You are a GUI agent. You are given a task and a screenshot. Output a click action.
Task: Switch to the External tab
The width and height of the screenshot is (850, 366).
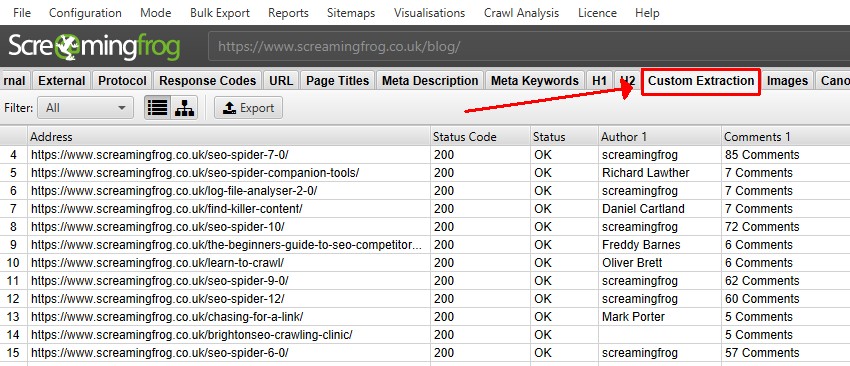pyautogui.click(x=62, y=81)
